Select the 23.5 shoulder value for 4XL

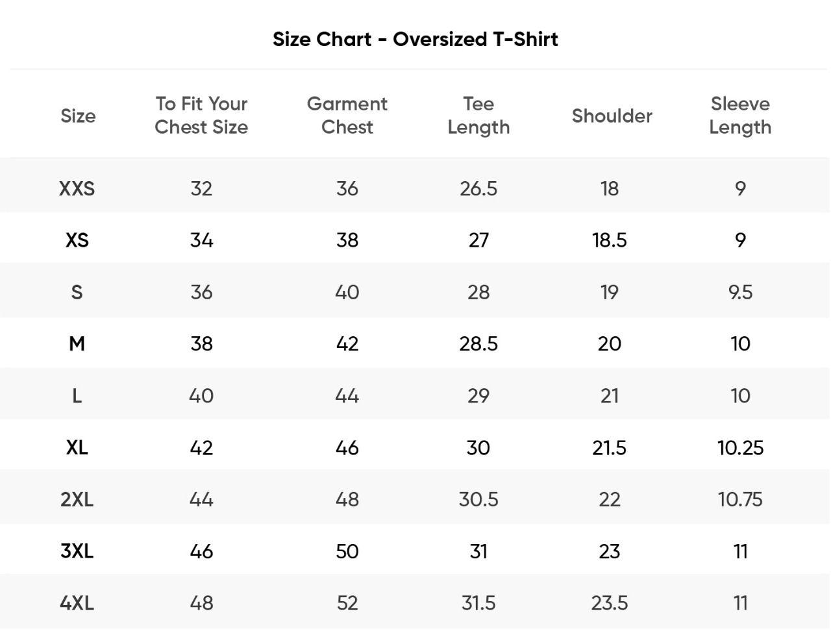pos(609,603)
